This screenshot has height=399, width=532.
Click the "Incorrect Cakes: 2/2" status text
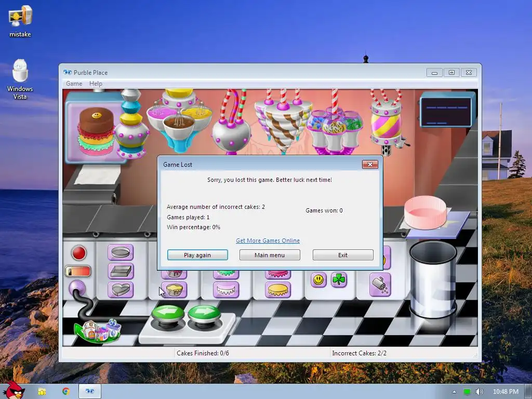pyautogui.click(x=360, y=353)
